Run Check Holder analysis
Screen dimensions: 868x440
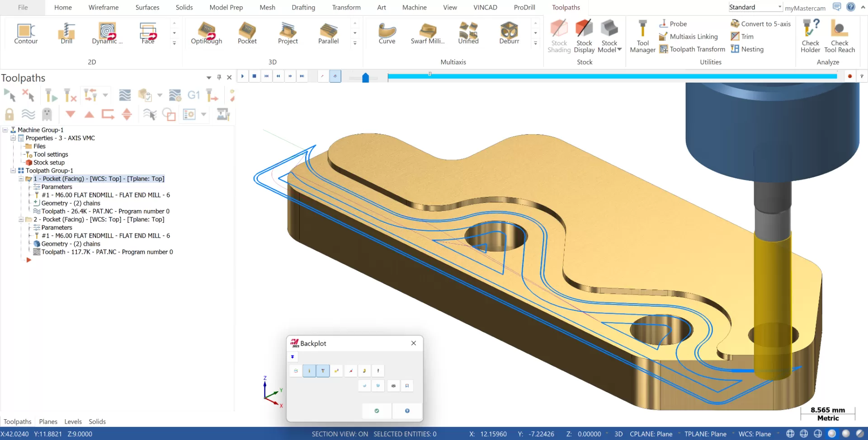click(810, 36)
